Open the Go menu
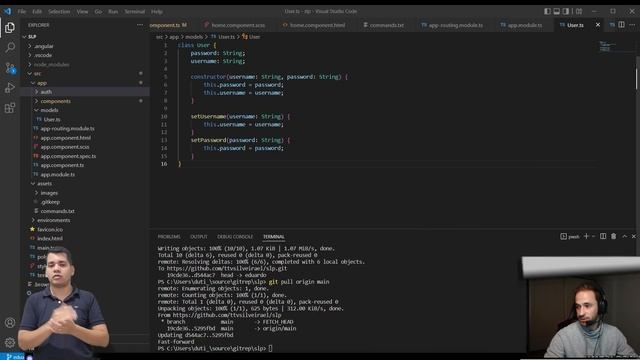Screen dimensions: 640x360 pyautogui.click(x=98, y=11)
